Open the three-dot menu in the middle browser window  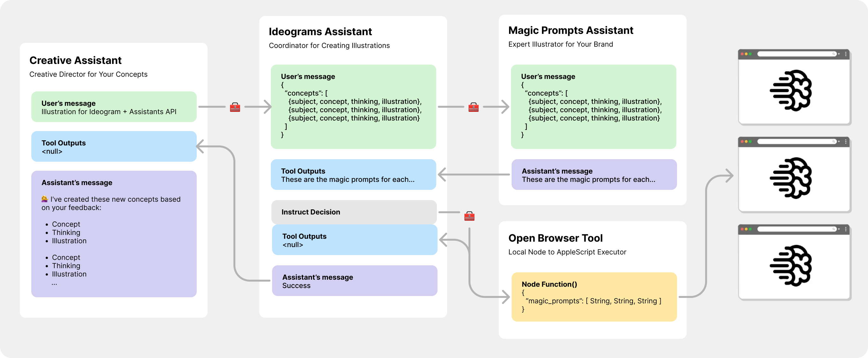point(845,141)
